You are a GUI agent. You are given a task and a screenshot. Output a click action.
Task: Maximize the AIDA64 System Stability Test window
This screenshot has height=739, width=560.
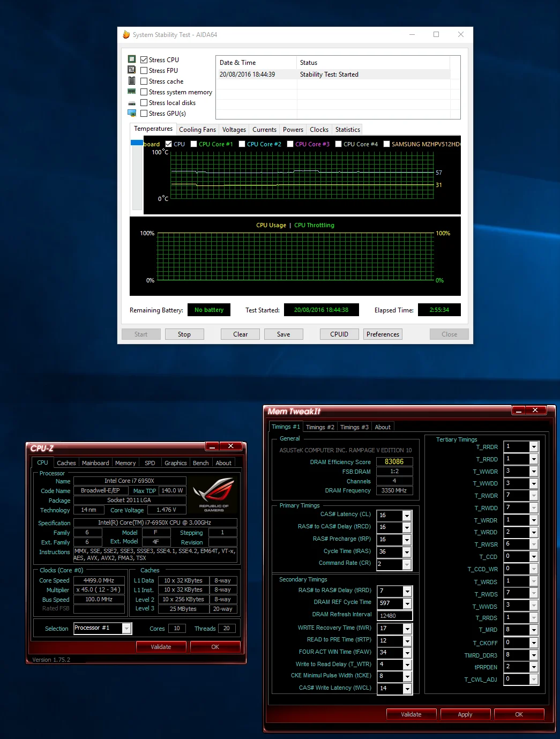[436, 34]
